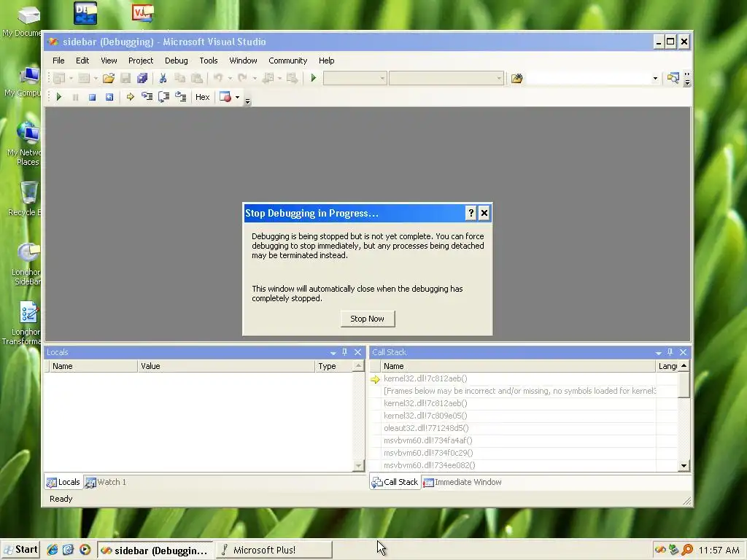Open Solution Explorer search window icon
747x560 pixels.
coord(673,78)
